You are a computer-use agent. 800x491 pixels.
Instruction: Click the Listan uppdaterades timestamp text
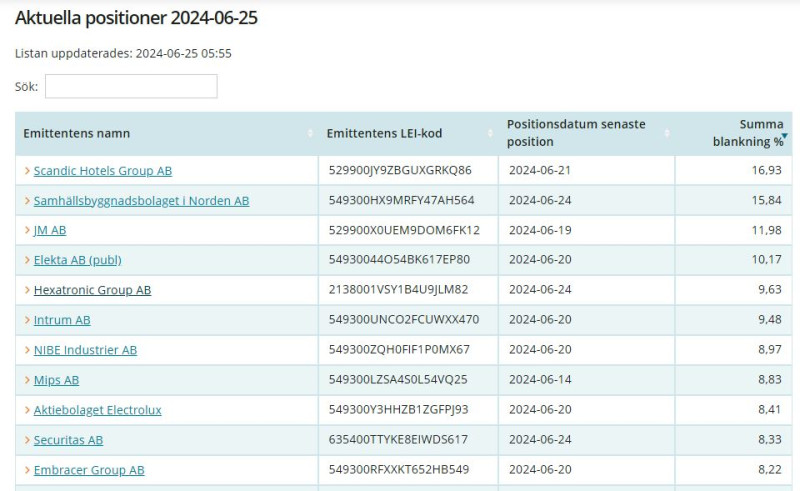(123, 54)
